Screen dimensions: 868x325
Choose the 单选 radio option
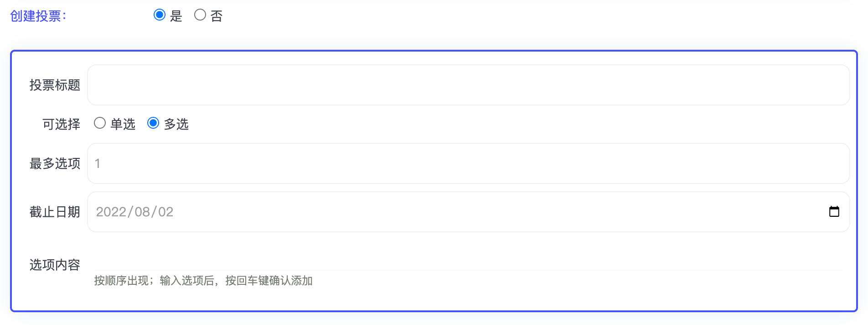pos(100,123)
